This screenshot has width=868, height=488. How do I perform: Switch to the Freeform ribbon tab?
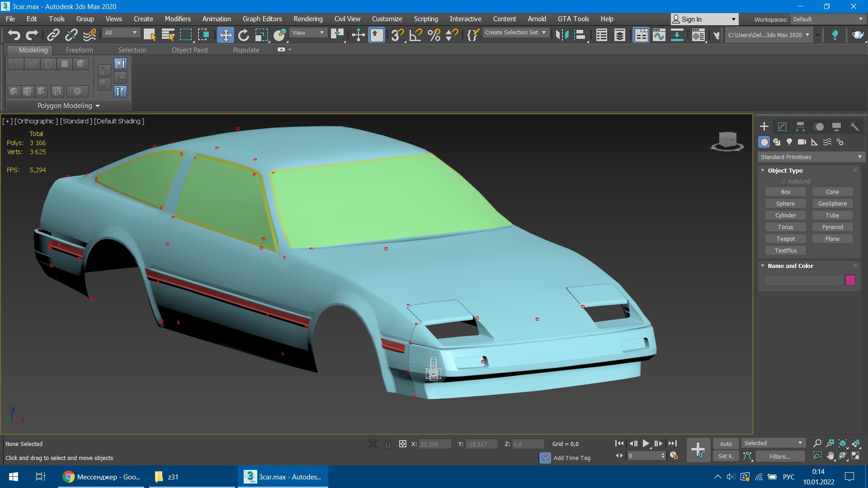[x=79, y=50]
